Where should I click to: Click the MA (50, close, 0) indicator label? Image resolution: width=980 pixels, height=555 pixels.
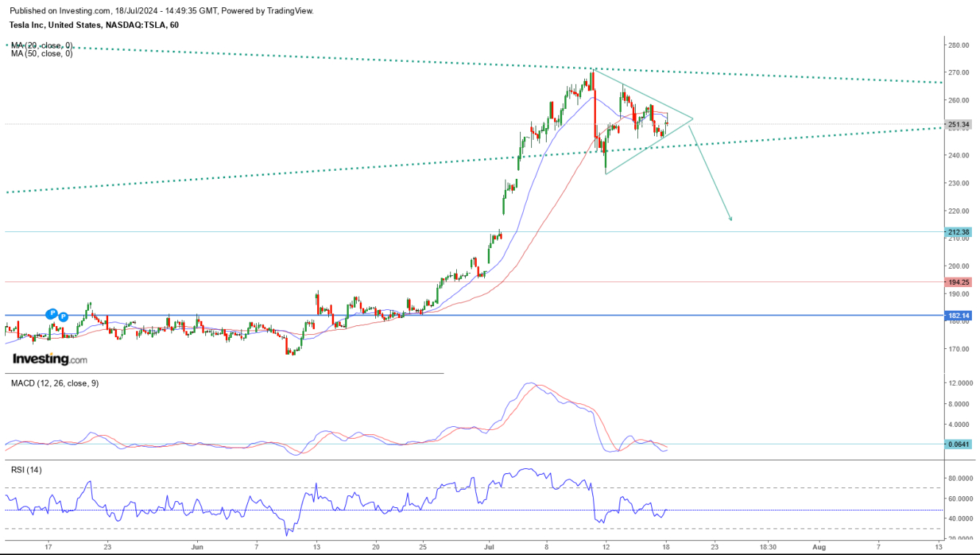point(41,54)
